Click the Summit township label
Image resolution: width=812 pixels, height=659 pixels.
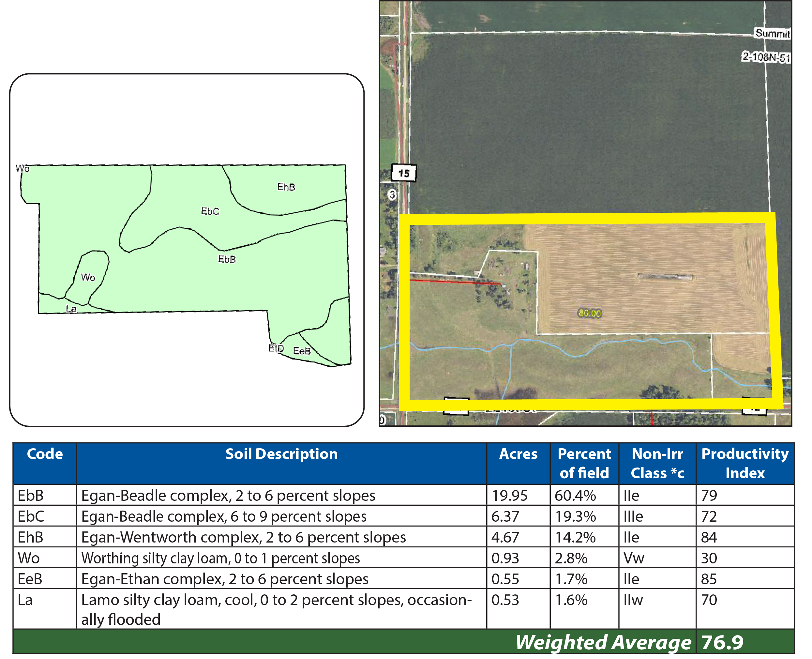tap(772, 33)
